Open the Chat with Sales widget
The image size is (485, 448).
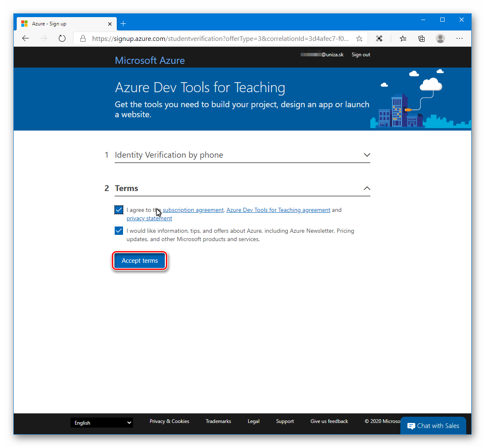(x=433, y=426)
